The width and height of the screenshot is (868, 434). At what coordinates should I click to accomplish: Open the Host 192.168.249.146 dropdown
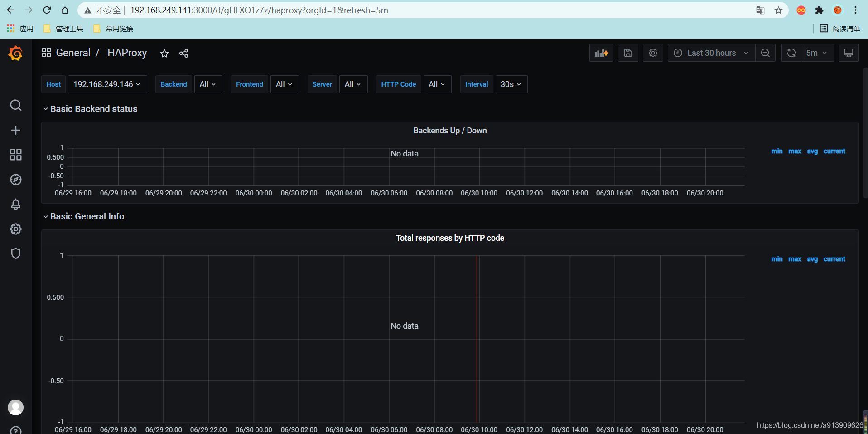click(107, 84)
